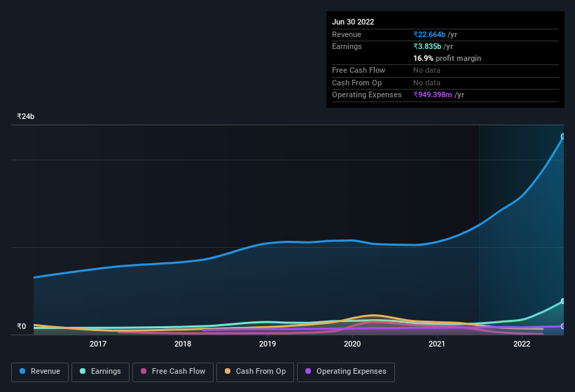Click the 16.9% profit margin text
This screenshot has height=392, width=575.
[447, 58]
